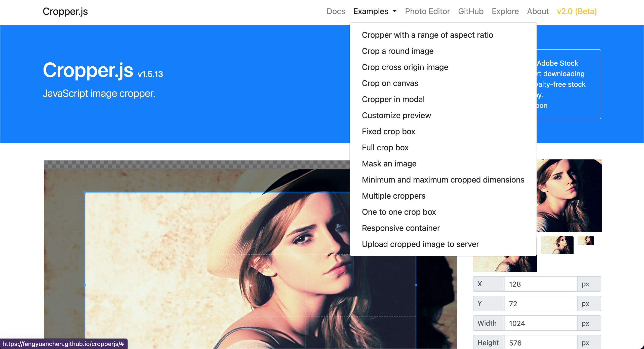Open the Docs navigation link
Image resolution: width=644 pixels, height=349 pixels.
coord(336,11)
